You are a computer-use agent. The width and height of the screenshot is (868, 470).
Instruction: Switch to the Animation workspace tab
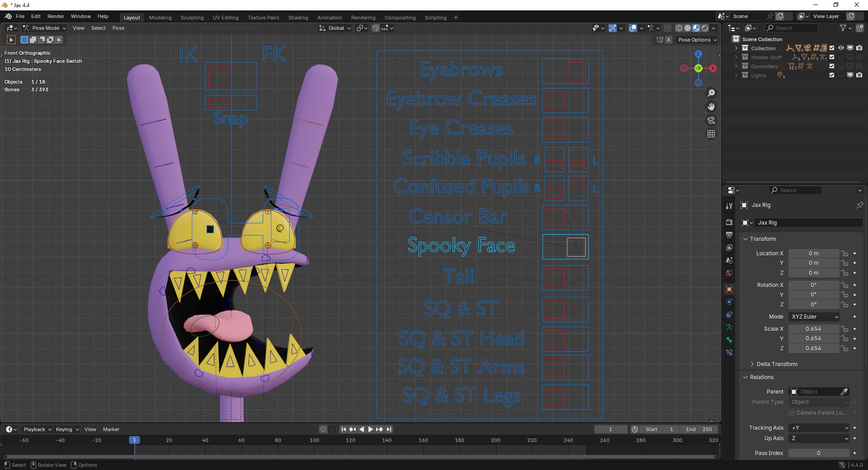329,18
